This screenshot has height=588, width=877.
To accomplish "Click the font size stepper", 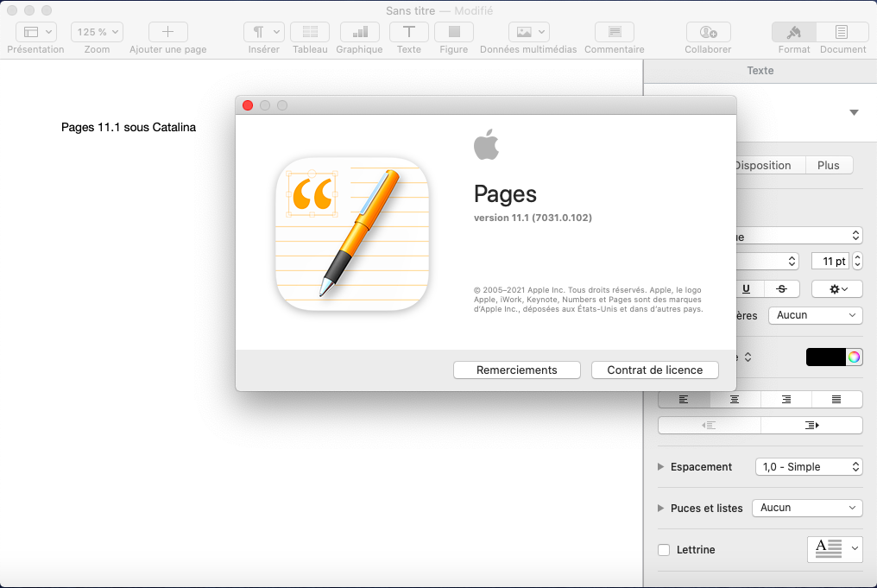I will 857,261.
